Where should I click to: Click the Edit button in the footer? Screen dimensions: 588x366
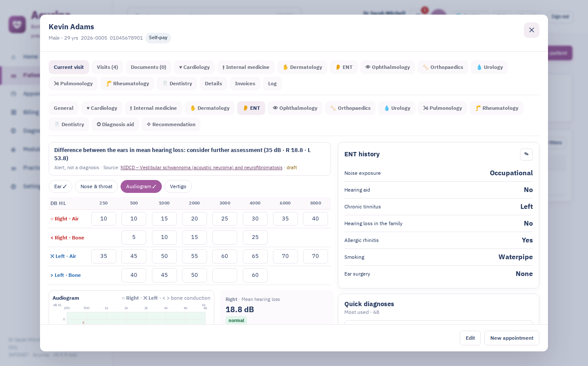tap(470, 338)
